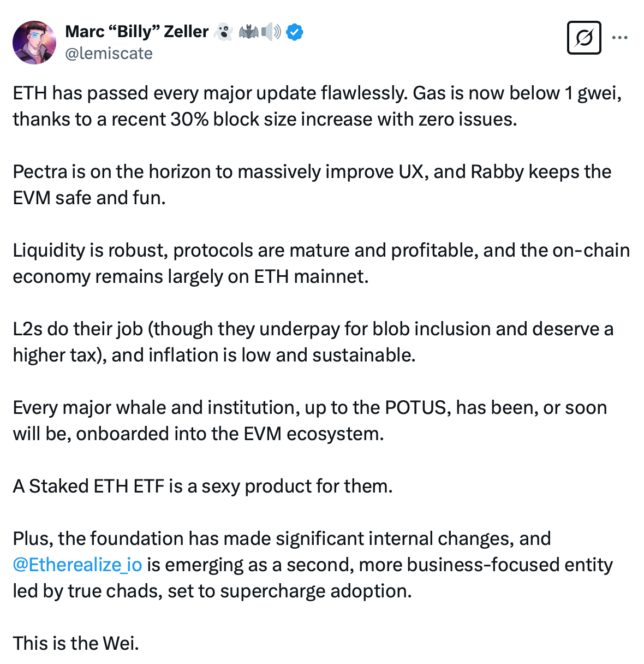The height and width of the screenshot is (664, 644).
Task: Open the Grok explain-post icon
Action: point(583,38)
